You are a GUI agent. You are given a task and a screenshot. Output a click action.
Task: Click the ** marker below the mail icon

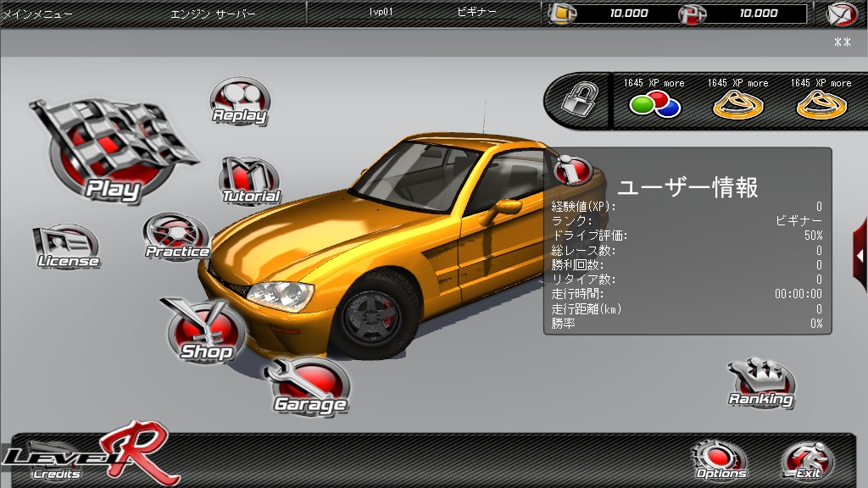[843, 42]
